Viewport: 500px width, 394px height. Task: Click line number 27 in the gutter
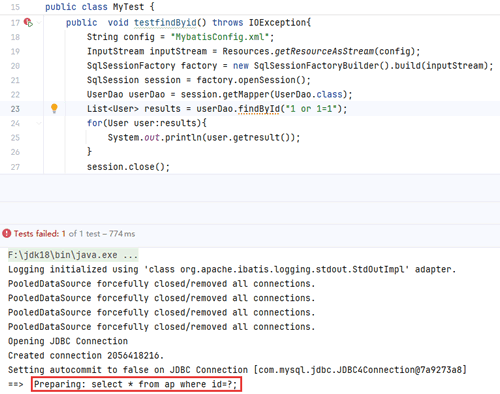click(x=15, y=167)
